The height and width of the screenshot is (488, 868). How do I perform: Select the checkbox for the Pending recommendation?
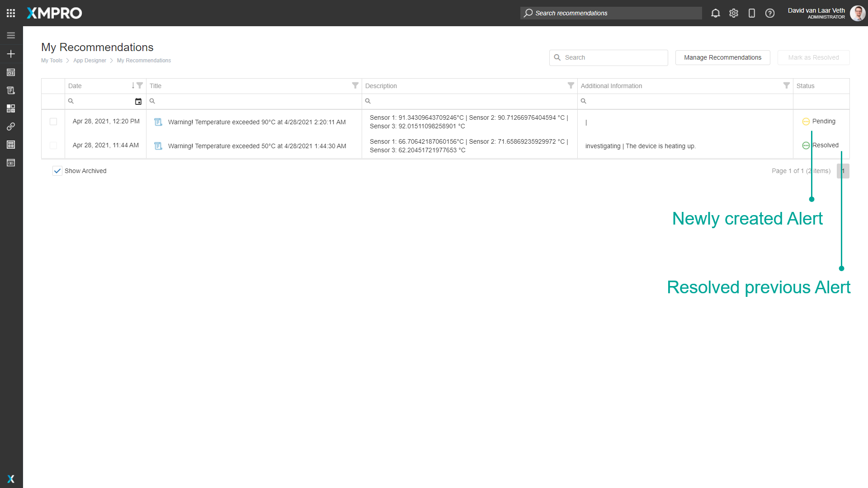pos(53,122)
